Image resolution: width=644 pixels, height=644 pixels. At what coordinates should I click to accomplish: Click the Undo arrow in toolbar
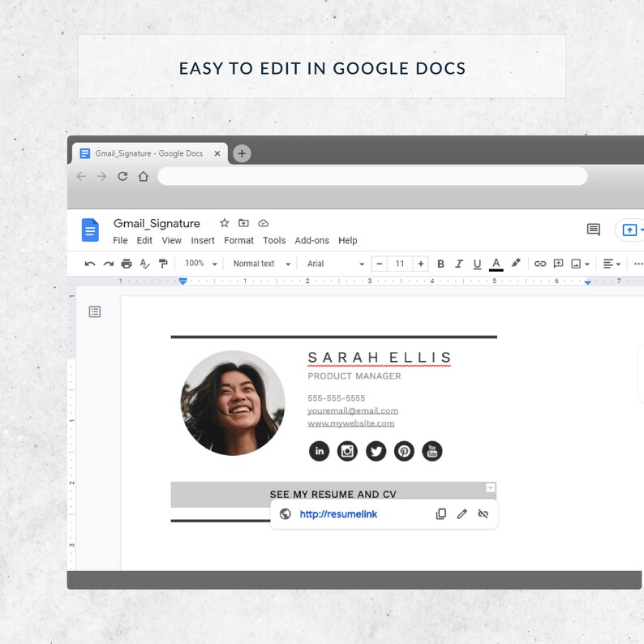[x=90, y=264]
